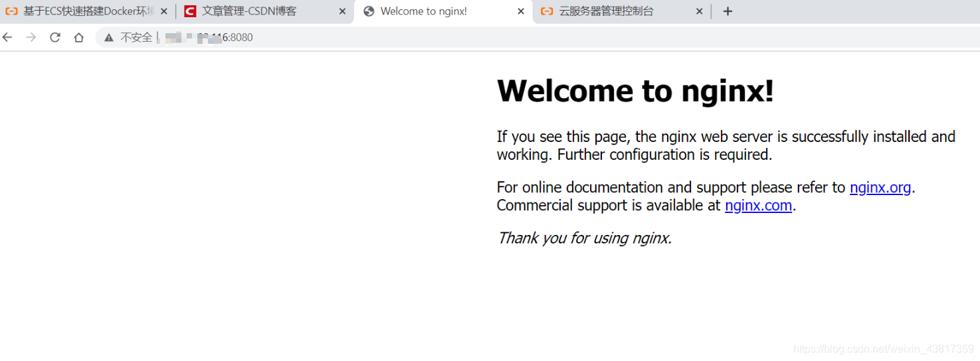This screenshot has height=361, width=980.
Task: Open a new tab with plus button
Action: pos(728,11)
